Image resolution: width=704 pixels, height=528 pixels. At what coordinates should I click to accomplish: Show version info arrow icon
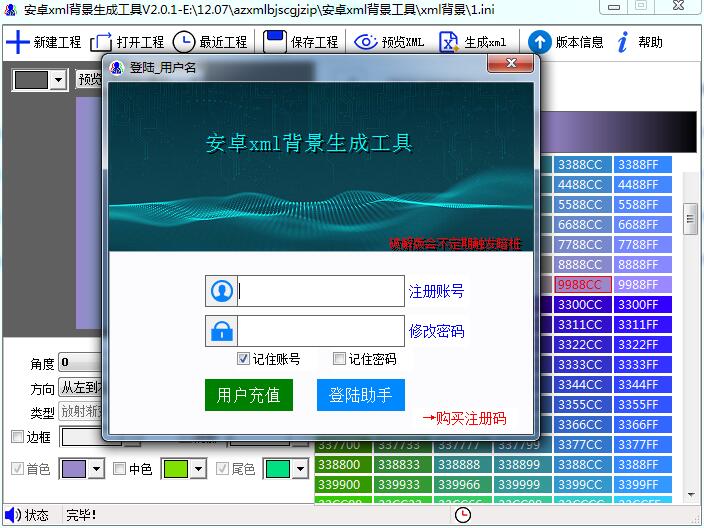click(539, 42)
